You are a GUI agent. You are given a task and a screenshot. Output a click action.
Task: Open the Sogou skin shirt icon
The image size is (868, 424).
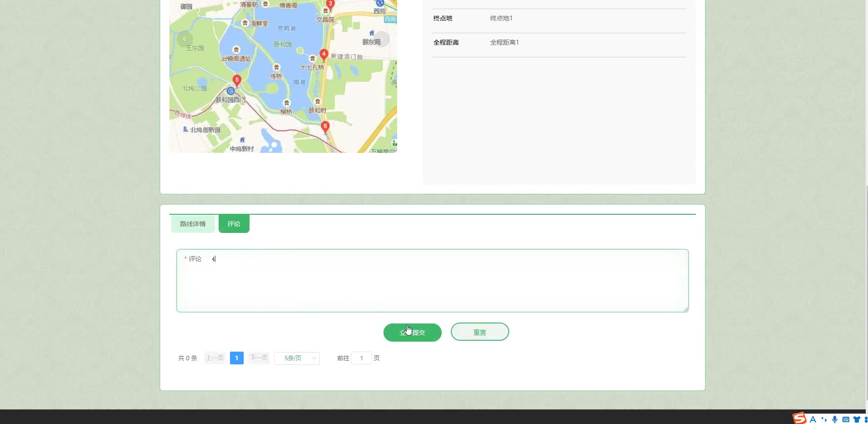857,419
